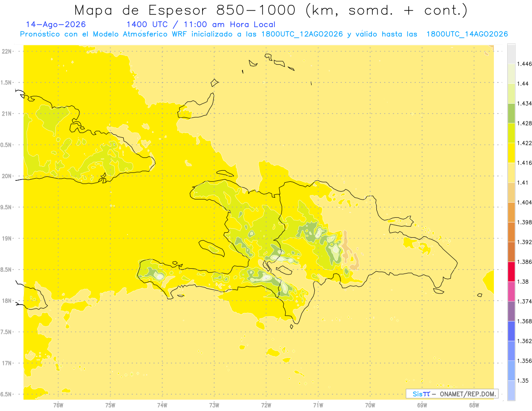Click the colorbar value '1.368'

point(524,321)
